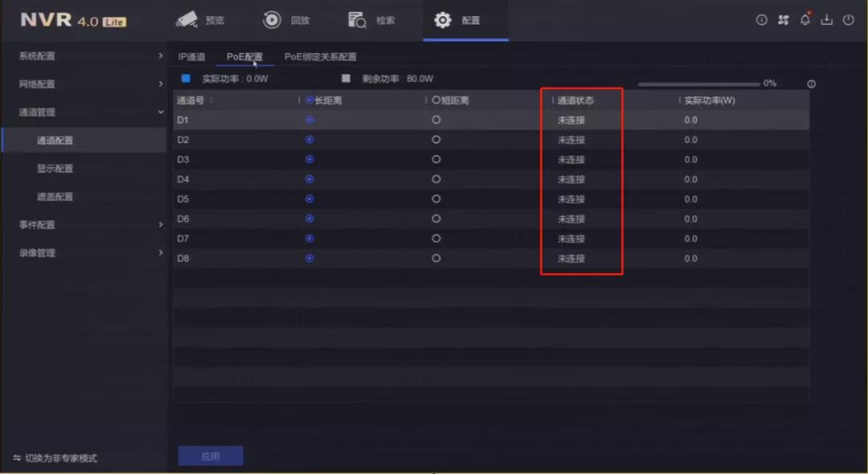Viewport: 868px width, 474px height.
Task: Switch to the IP通道 tab
Action: (x=190, y=57)
